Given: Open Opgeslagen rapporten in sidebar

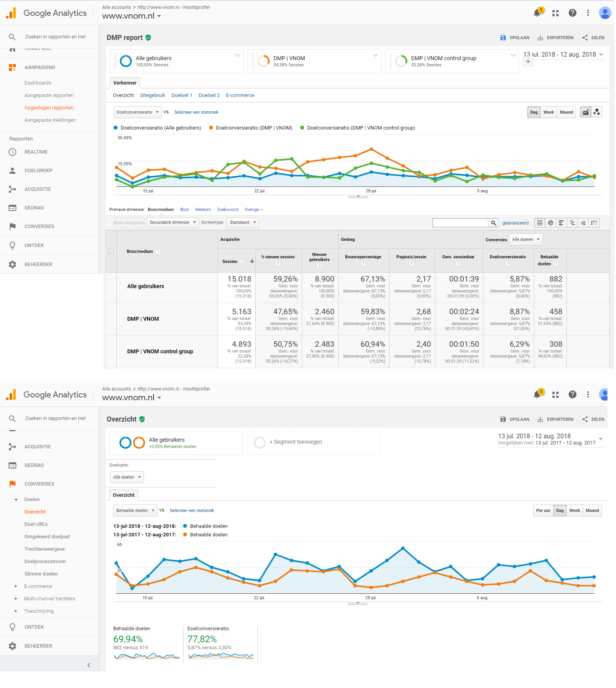Looking at the screenshot, I should (49, 108).
